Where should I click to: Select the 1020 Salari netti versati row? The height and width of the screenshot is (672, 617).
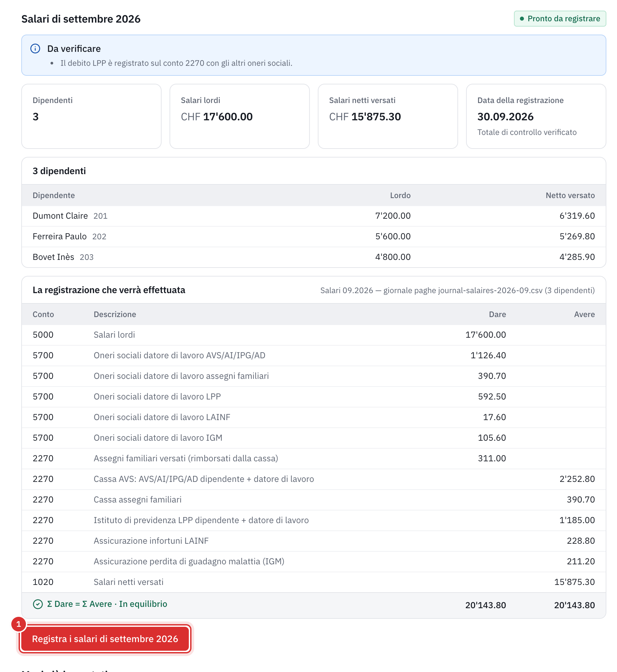(x=313, y=582)
